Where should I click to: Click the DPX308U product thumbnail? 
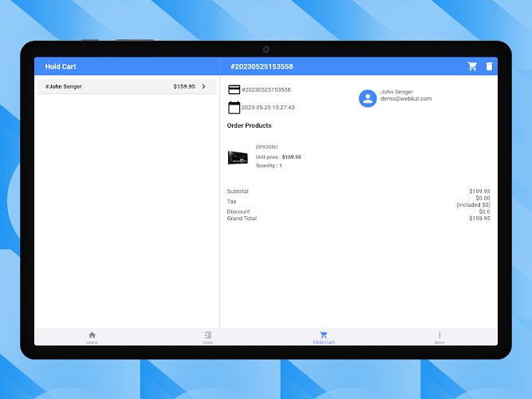click(238, 157)
